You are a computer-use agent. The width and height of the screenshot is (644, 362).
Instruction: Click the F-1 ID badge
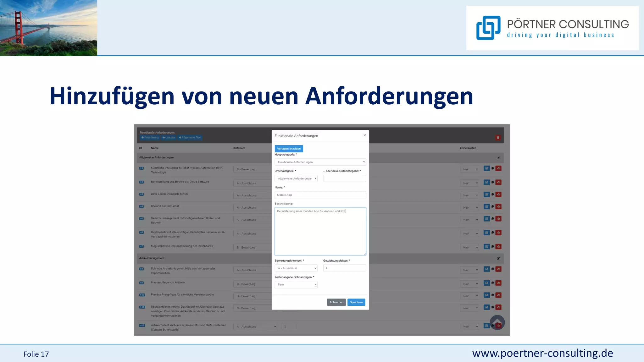click(142, 168)
